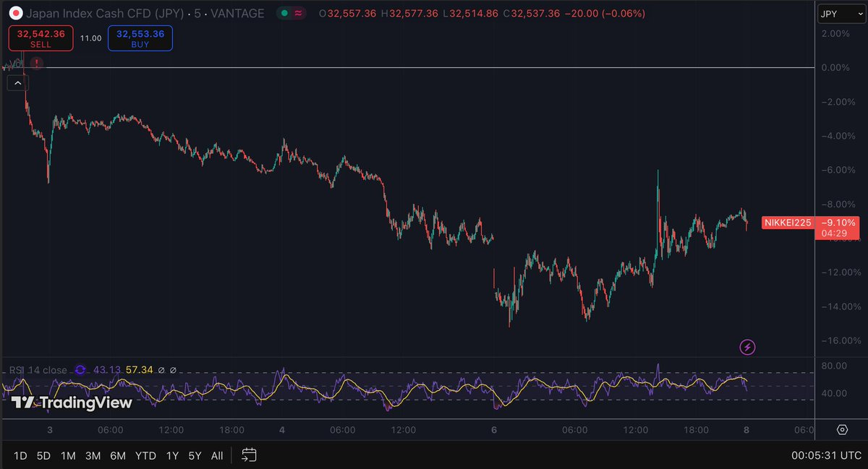Select the All time range

pyautogui.click(x=217, y=456)
